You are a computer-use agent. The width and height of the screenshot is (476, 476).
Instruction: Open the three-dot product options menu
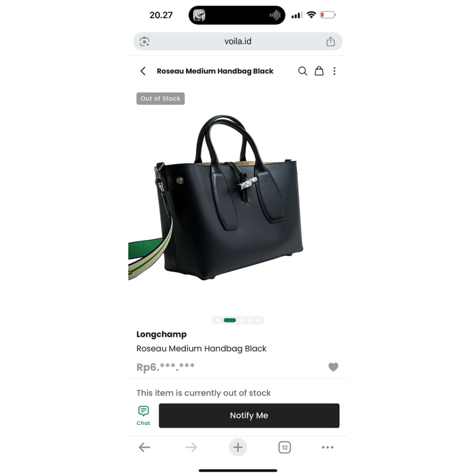click(x=334, y=71)
